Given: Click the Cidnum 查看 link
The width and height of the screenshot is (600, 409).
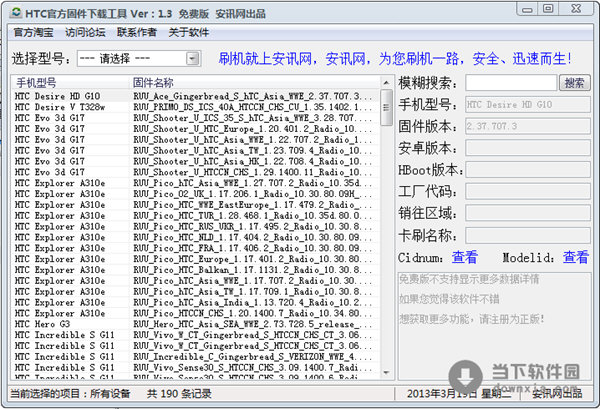Looking at the screenshot, I should coord(465,257).
